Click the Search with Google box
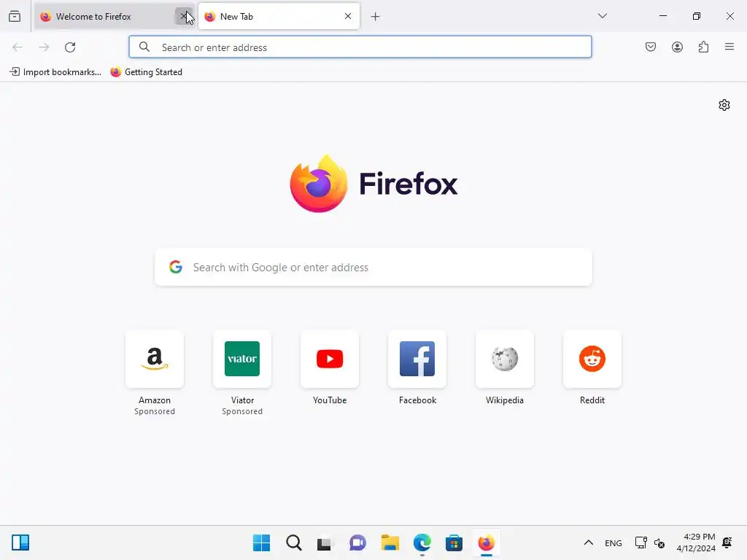747x560 pixels. coord(373,267)
